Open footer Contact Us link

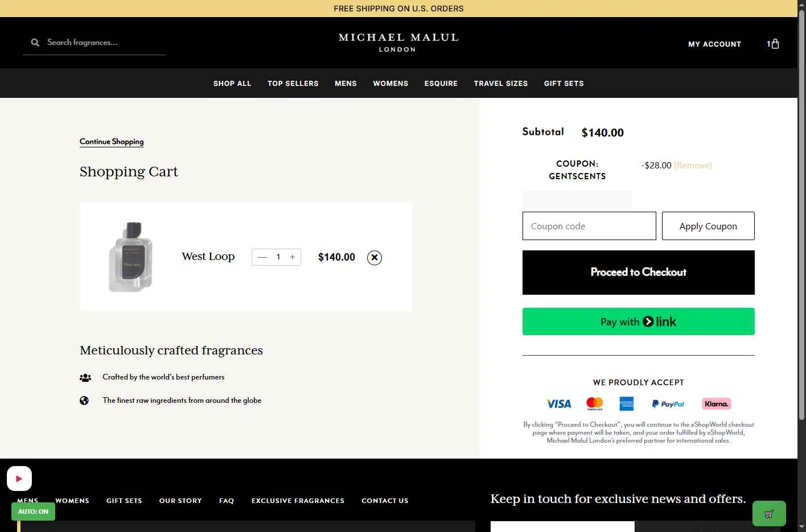[x=385, y=501]
